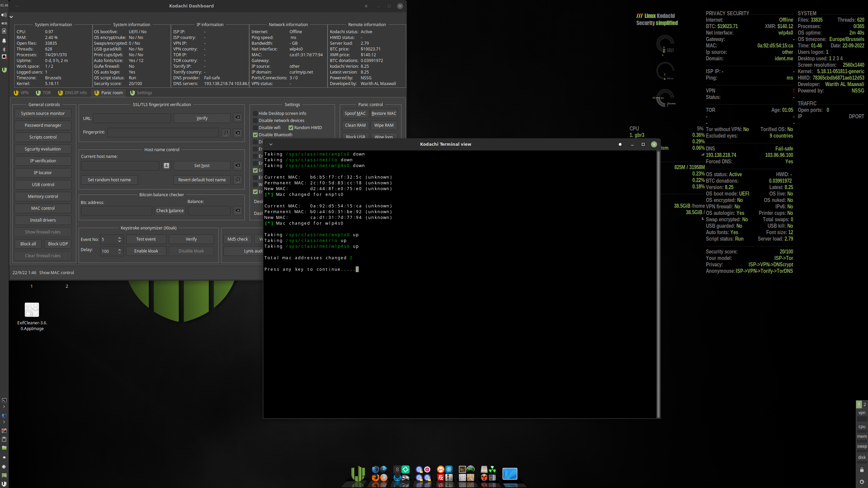Click the Bluetooth icon in the left panel
The width and height of the screenshot is (868, 488).
click(x=4, y=49)
